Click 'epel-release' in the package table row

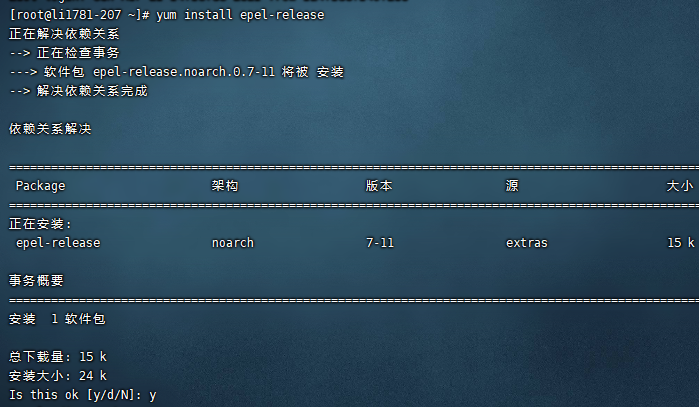(x=58, y=243)
